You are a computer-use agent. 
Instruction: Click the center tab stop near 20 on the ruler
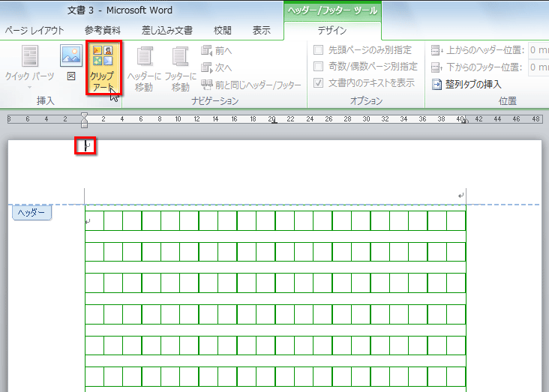click(274, 122)
